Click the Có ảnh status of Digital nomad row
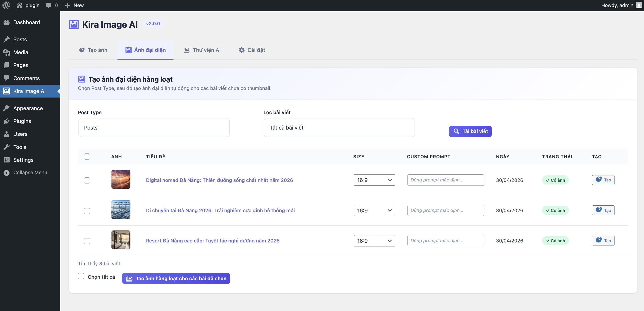 pyautogui.click(x=555, y=180)
